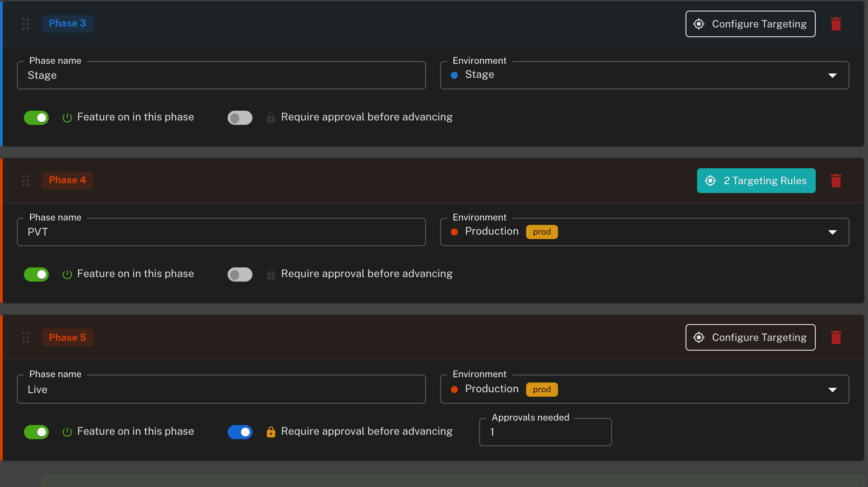Open Phase 4 Production environment dropdown arrow

click(833, 232)
